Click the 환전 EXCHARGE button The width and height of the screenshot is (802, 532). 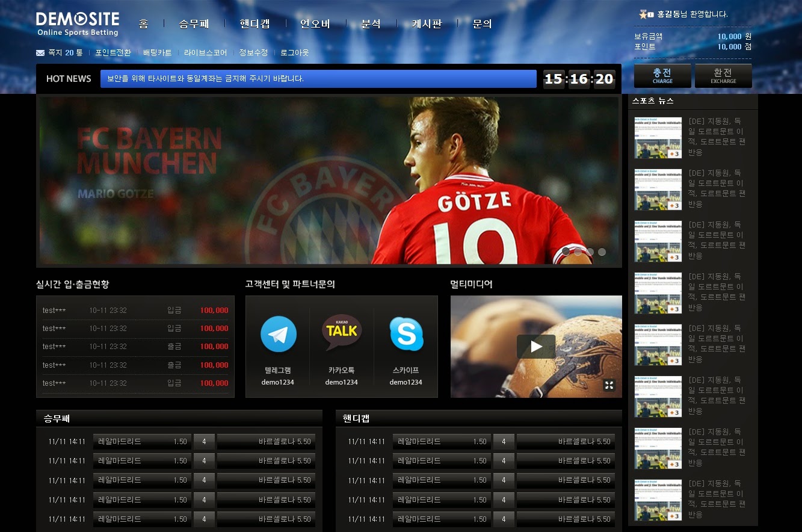(723, 76)
